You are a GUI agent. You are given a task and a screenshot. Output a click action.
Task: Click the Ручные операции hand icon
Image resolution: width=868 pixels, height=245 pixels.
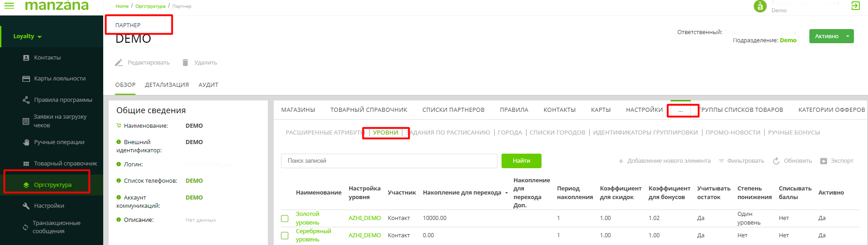coord(26,142)
